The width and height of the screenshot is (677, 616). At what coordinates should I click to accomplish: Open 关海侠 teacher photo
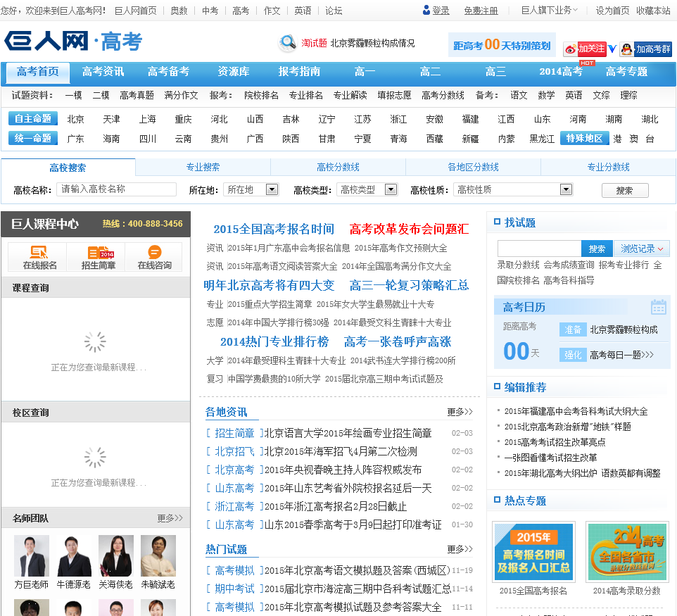115,555
